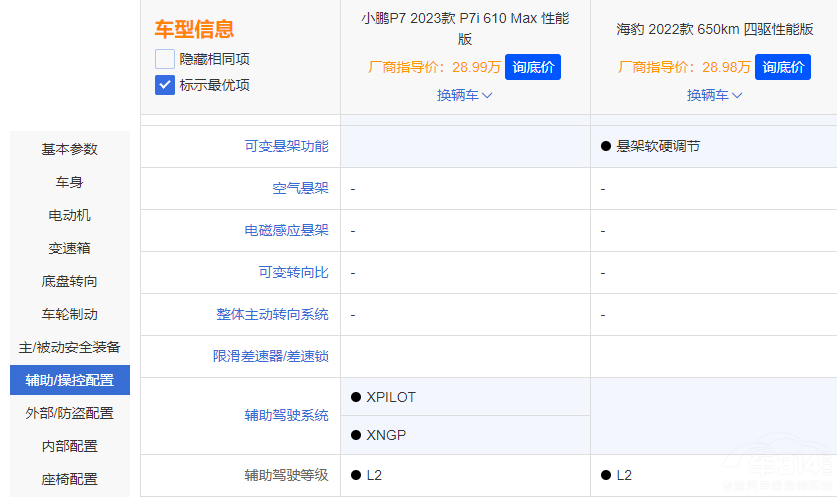The width and height of the screenshot is (837, 497).
Task: Uncheck the 标示最优项 checkbox
Action: coord(165,85)
